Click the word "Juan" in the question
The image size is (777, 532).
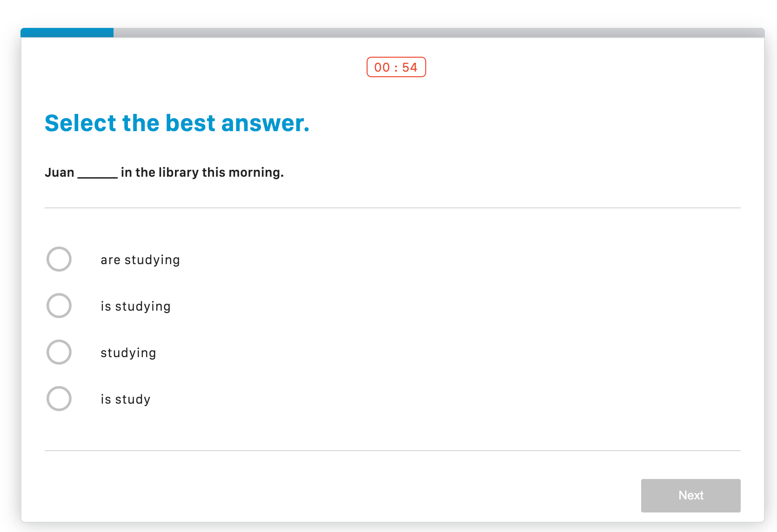coord(59,172)
